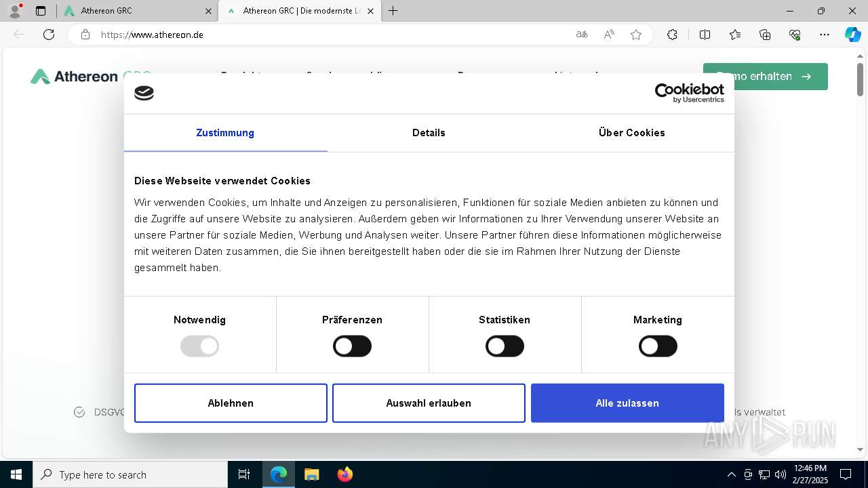Open the Favorites list icon
Image resolution: width=868 pixels, height=488 pixels.
735,35
